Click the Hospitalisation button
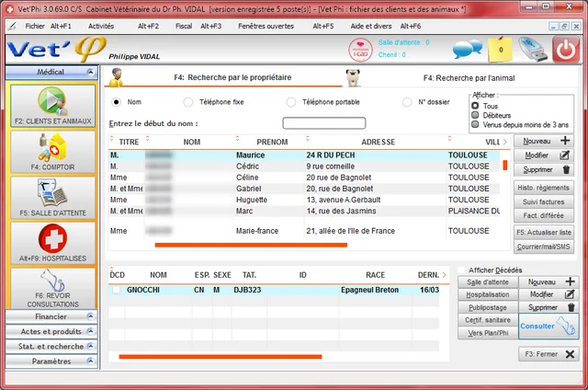 coord(488,294)
